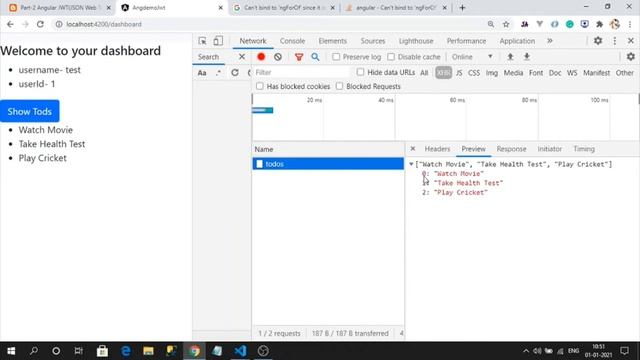Open Network panel settings gear

pos(631,57)
